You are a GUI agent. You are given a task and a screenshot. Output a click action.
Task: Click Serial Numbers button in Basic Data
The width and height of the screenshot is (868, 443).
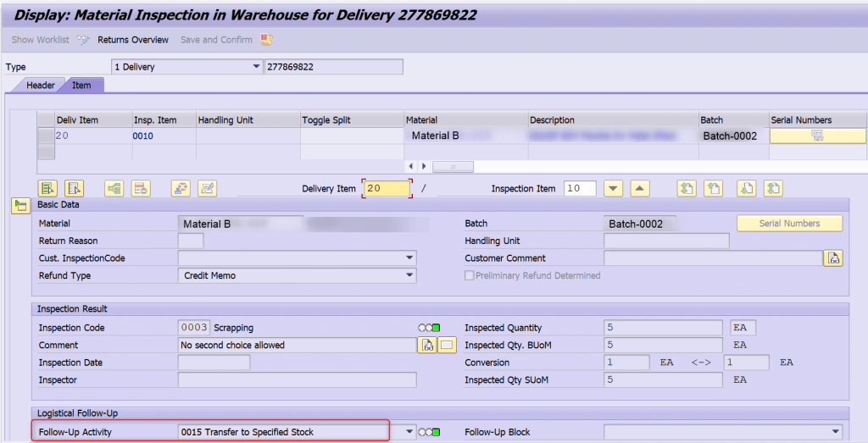click(x=789, y=224)
